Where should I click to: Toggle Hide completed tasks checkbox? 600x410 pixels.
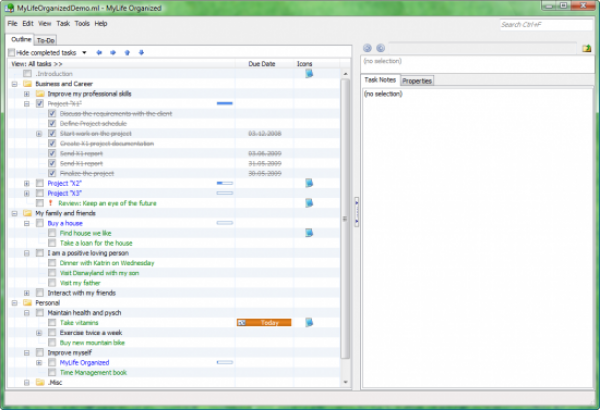pyautogui.click(x=11, y=52)
